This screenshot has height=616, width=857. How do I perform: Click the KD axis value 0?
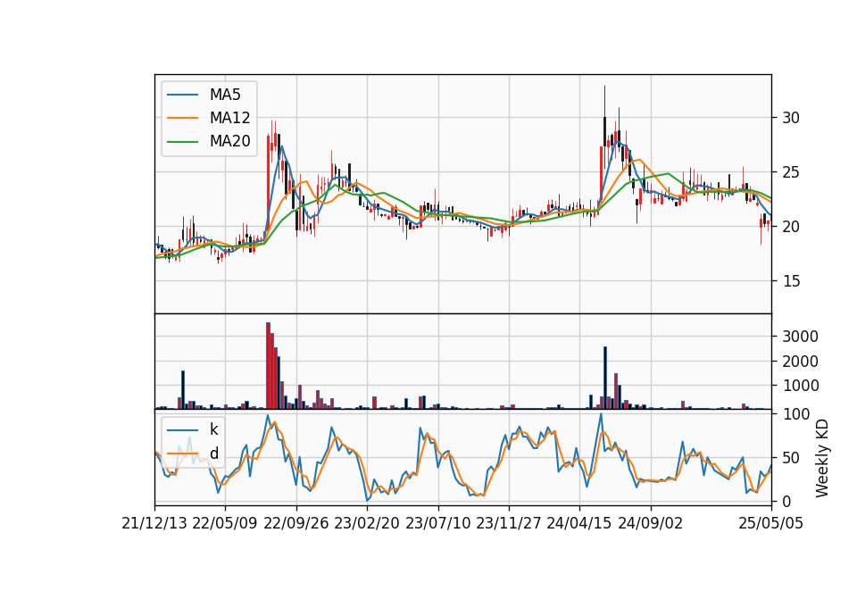pyautogui.click(x=786, y=501)
